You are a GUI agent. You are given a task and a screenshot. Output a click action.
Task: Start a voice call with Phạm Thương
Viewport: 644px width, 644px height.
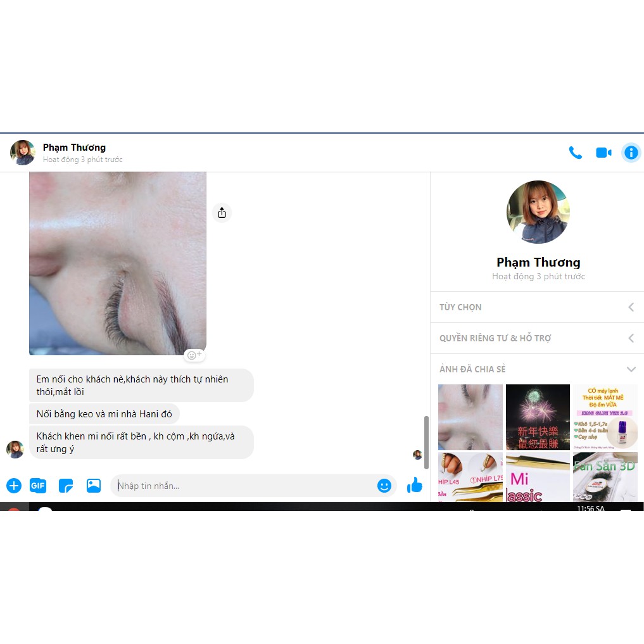coord(575,153)
